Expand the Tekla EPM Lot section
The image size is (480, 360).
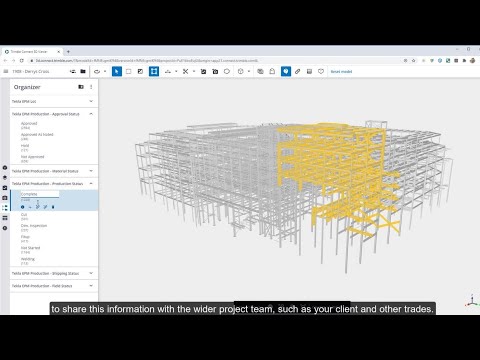pos(91,101)
